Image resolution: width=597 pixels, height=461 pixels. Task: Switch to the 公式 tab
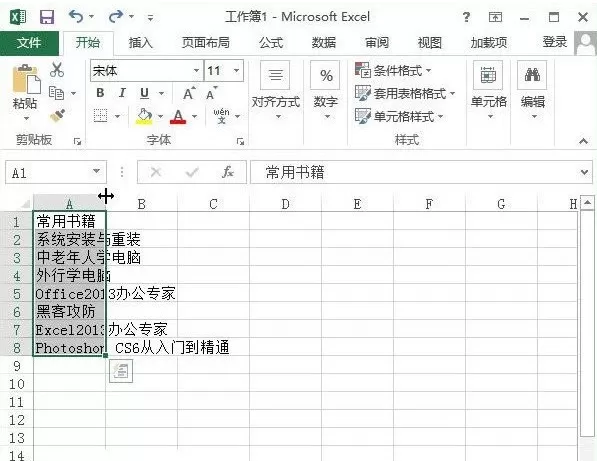click(271, 43)
